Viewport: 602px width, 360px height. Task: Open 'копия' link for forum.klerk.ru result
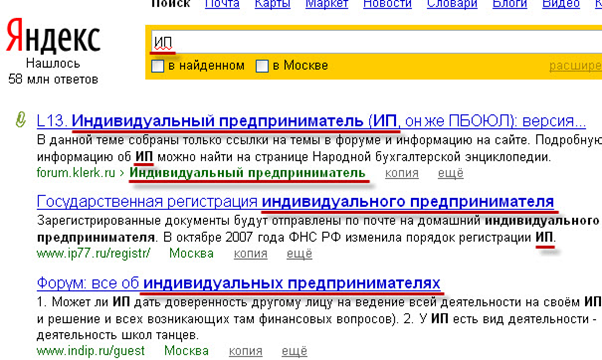[402, 173]
